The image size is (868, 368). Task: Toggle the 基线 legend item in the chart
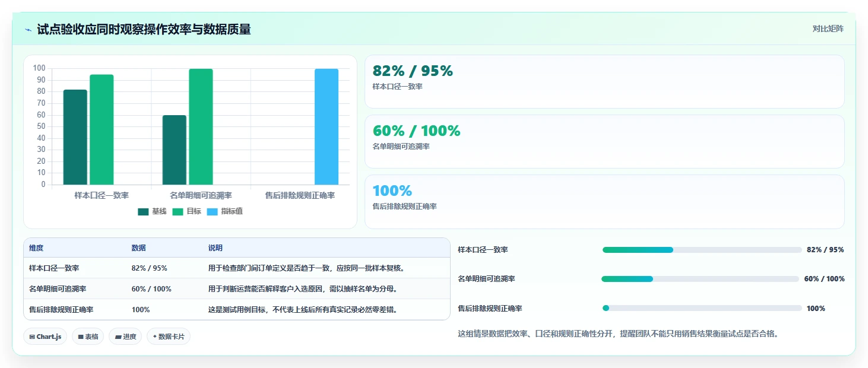tap(152, 211)
